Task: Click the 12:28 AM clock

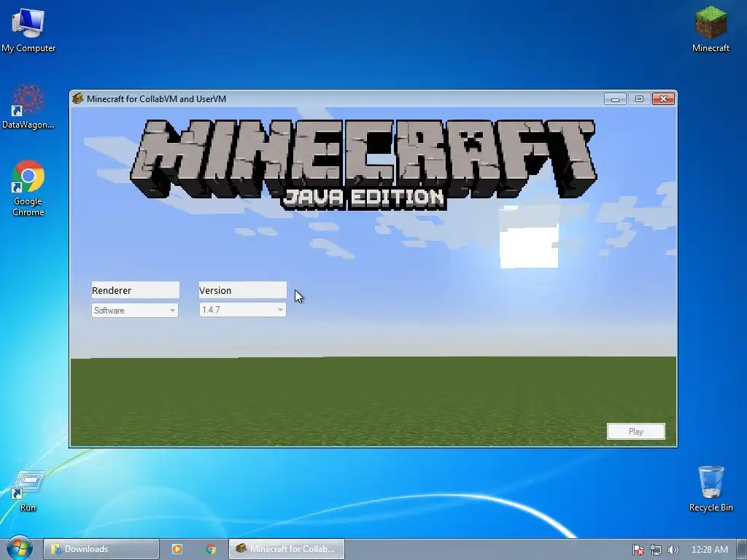Action: click(x=709, y=550)
